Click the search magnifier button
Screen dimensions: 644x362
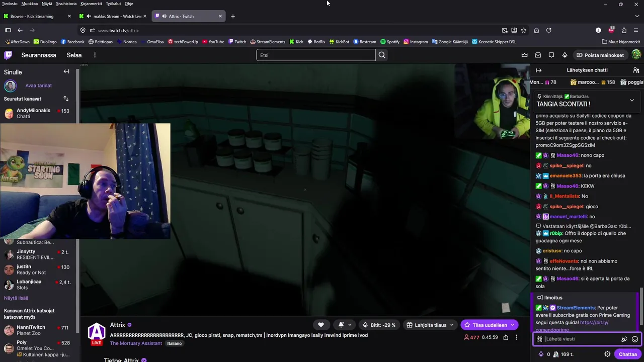pos(382,55)
